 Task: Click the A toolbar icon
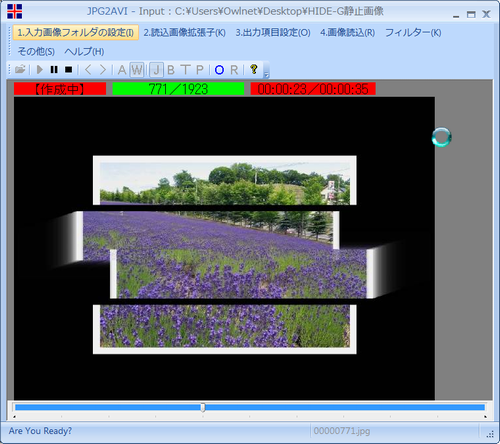(122, 70)
